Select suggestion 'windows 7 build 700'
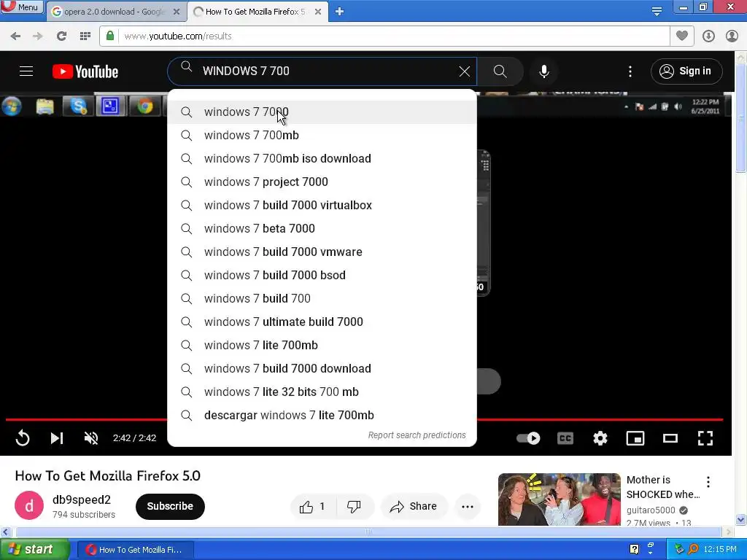 (x=322, y=298)
